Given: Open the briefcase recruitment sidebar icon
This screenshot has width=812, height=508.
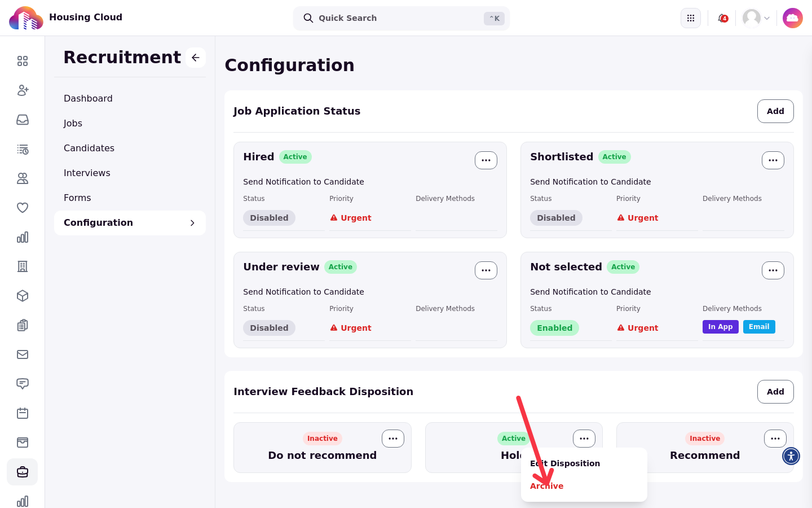Looking at the screenshot, I should pos(23,472).
